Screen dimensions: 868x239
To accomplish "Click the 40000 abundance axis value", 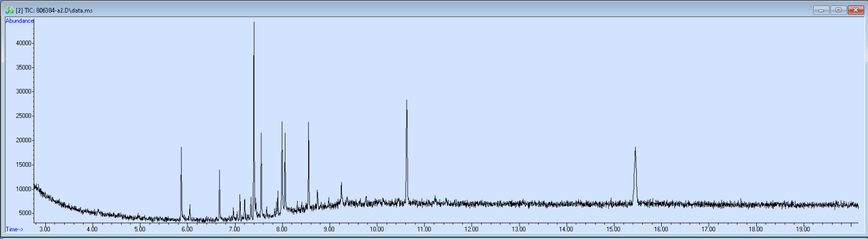I will coord(24,43).
